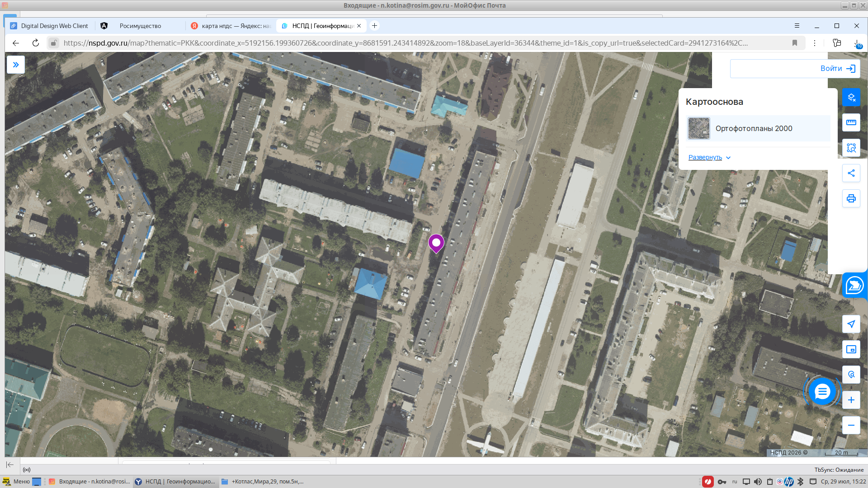Select the ruler measurement tool
Image resolution: width=868 pixels, height=488 pixels.
pyautogui.click(x=851, y=122)
